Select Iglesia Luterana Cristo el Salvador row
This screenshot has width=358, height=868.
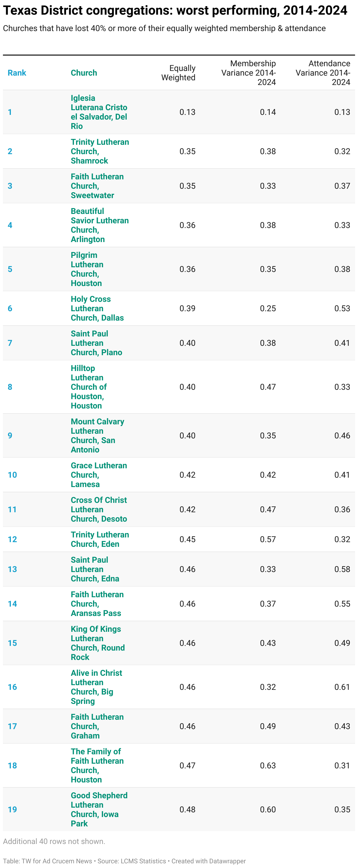point(179,112)
